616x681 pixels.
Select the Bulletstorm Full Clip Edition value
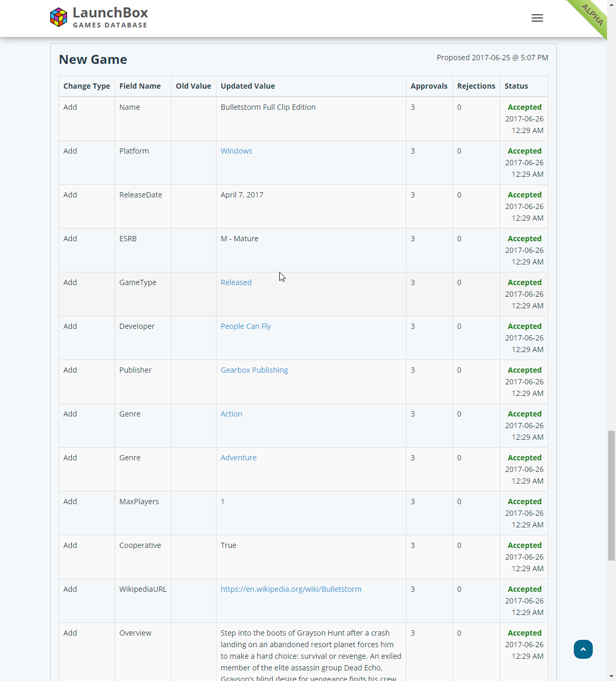[x=268, y=107]
